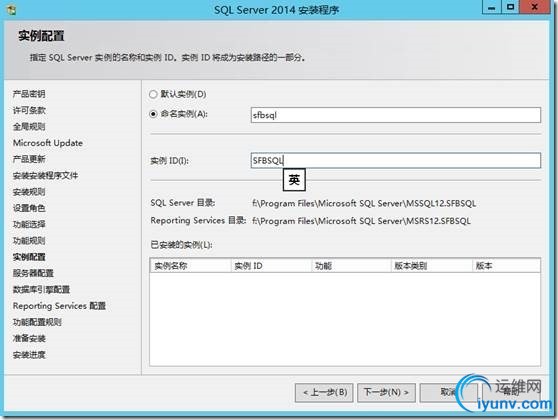
Task: Click the 实例 ID(I) label
Action: point(169,161)
